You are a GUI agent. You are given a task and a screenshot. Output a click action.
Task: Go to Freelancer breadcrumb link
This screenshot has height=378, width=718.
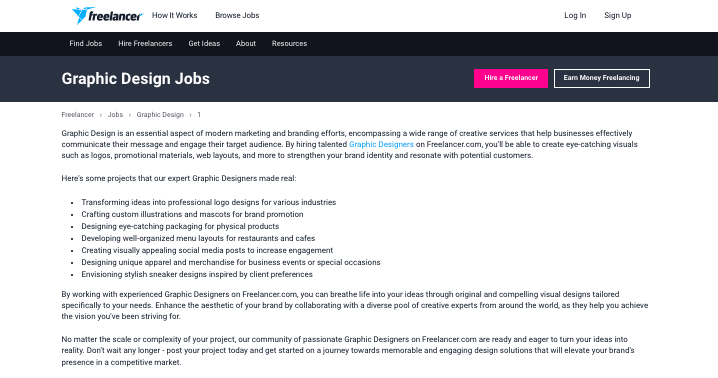[x=78, y=115]
